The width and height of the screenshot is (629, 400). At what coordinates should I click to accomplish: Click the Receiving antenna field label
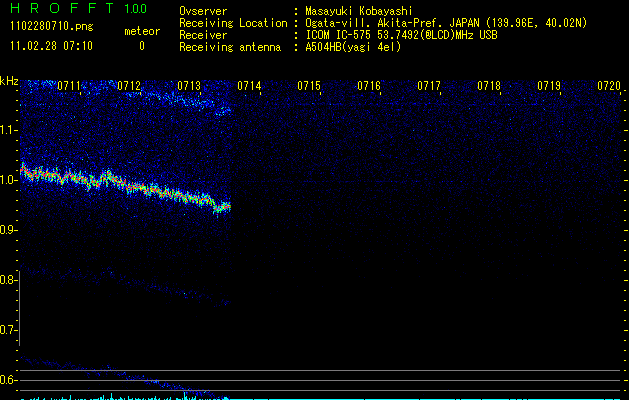[x=230, y=47]
